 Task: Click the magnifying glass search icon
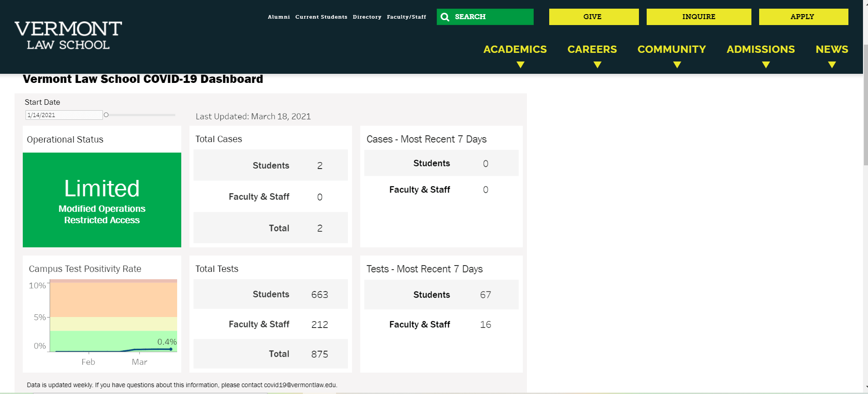[x=445, y=17]
